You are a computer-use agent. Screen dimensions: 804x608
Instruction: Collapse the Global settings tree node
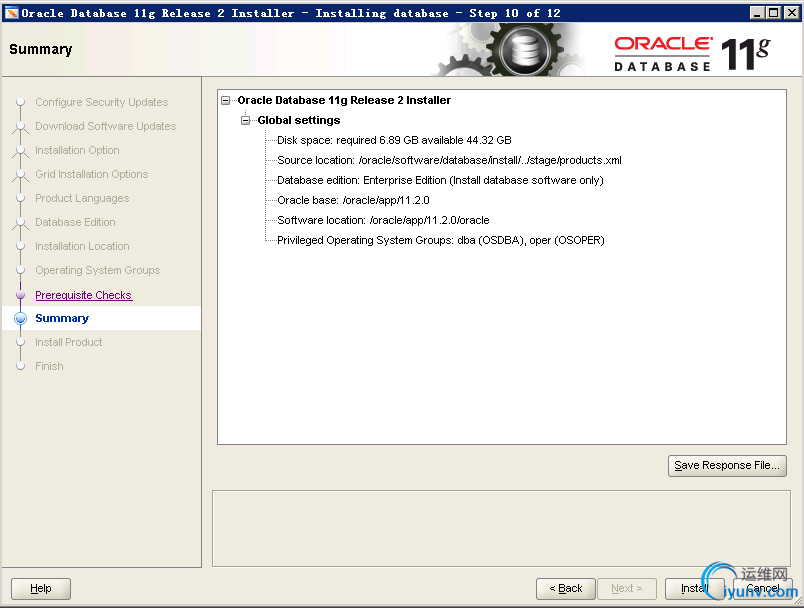tap(246, 120)
